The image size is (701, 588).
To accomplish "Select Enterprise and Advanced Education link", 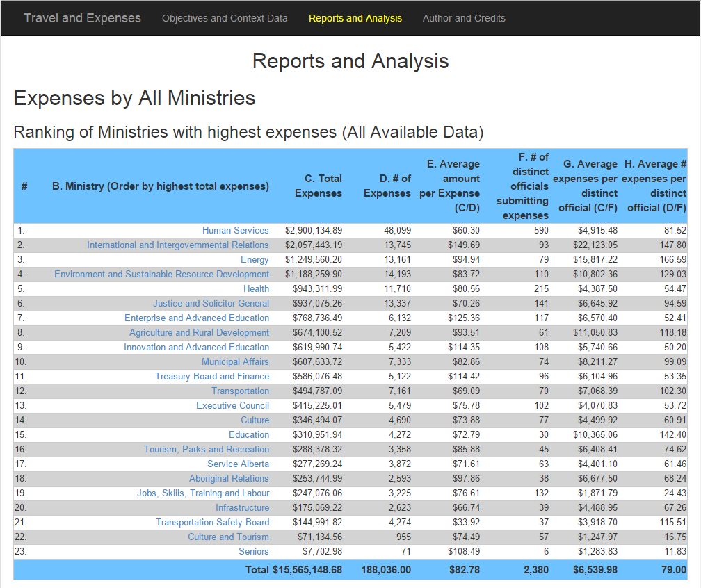I will tap(197, 318).
